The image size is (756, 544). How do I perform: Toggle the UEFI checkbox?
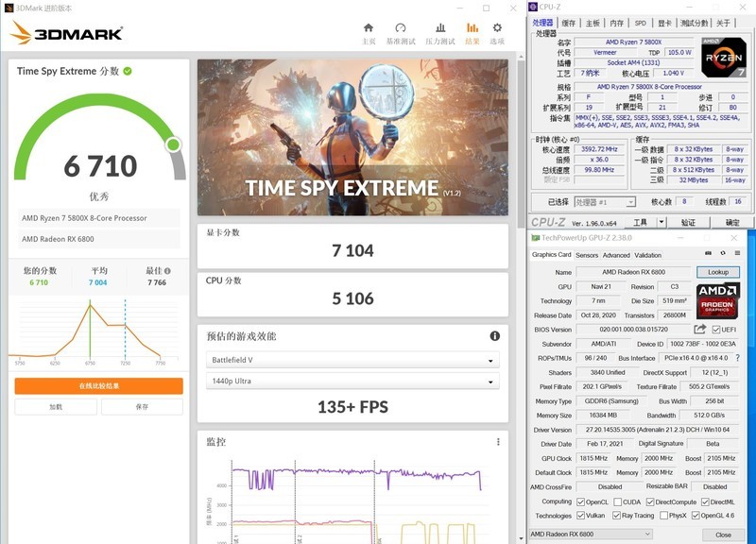pos(717,330)
